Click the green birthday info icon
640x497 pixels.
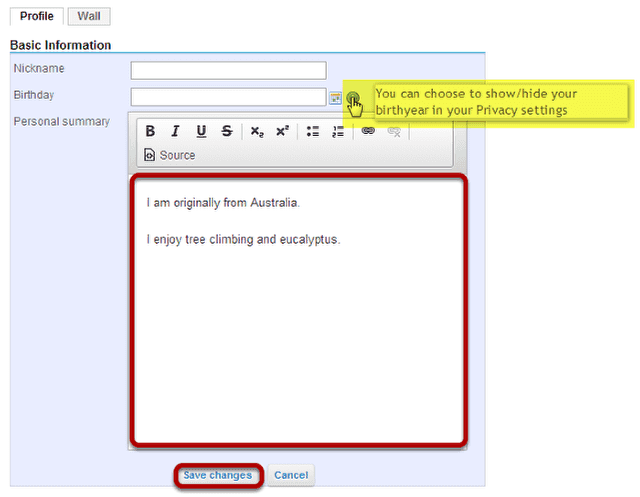click(353, 98)
